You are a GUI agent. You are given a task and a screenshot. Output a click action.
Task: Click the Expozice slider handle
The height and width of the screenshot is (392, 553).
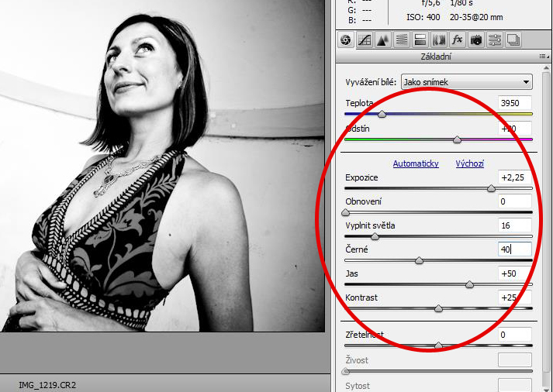[x=491, y=188]
